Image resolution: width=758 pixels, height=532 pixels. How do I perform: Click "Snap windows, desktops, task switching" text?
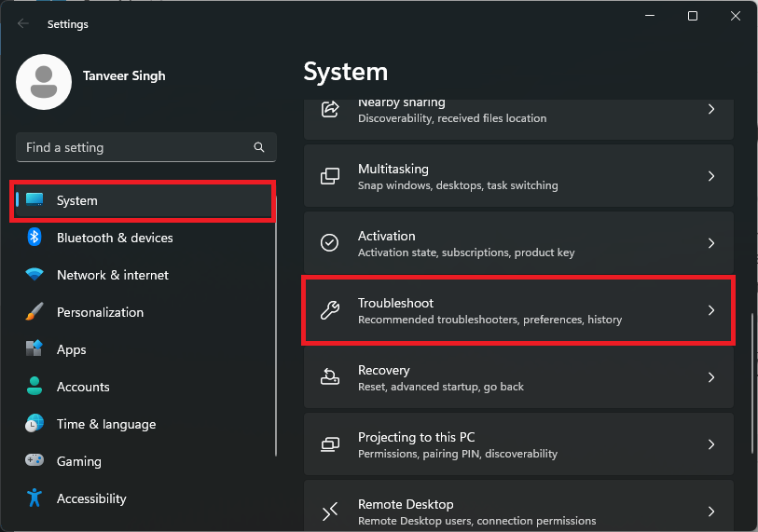(x=458, y=185)
